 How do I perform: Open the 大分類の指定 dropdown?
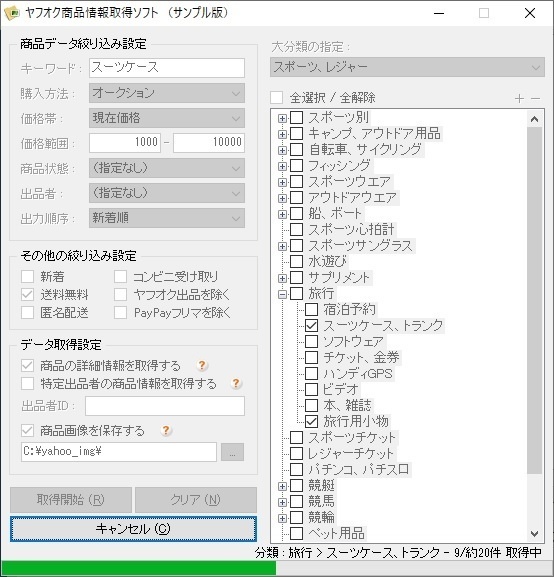click(407, 67)
